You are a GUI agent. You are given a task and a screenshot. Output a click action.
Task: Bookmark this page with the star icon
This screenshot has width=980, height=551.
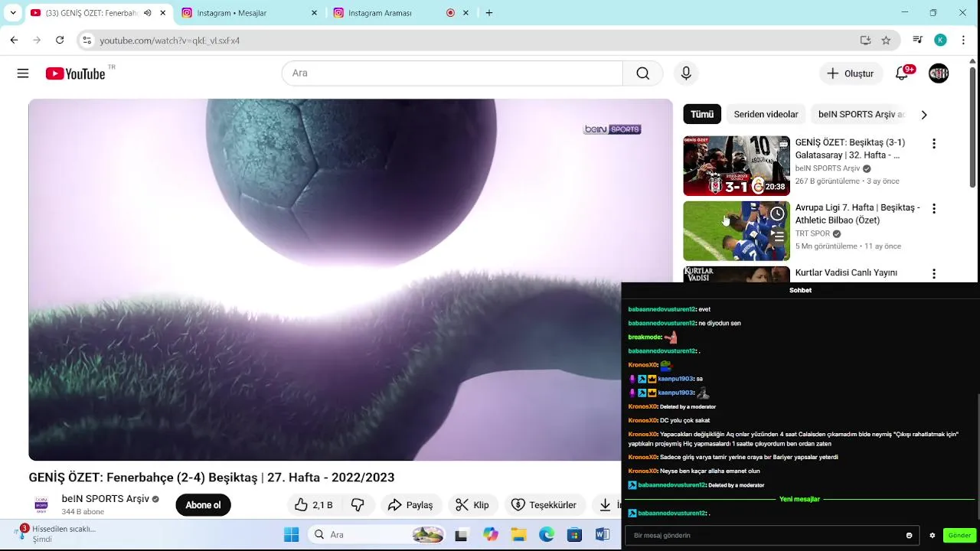886,40
